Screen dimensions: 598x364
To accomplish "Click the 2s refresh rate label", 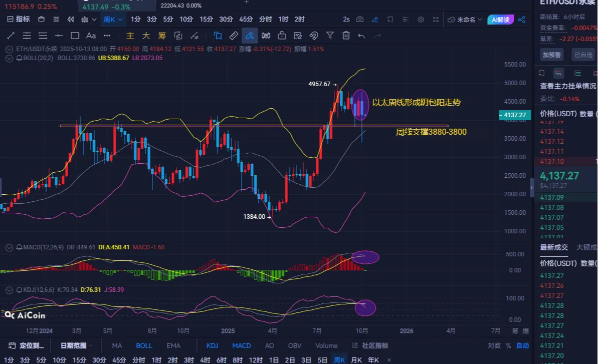I will [x=346, y=19].
